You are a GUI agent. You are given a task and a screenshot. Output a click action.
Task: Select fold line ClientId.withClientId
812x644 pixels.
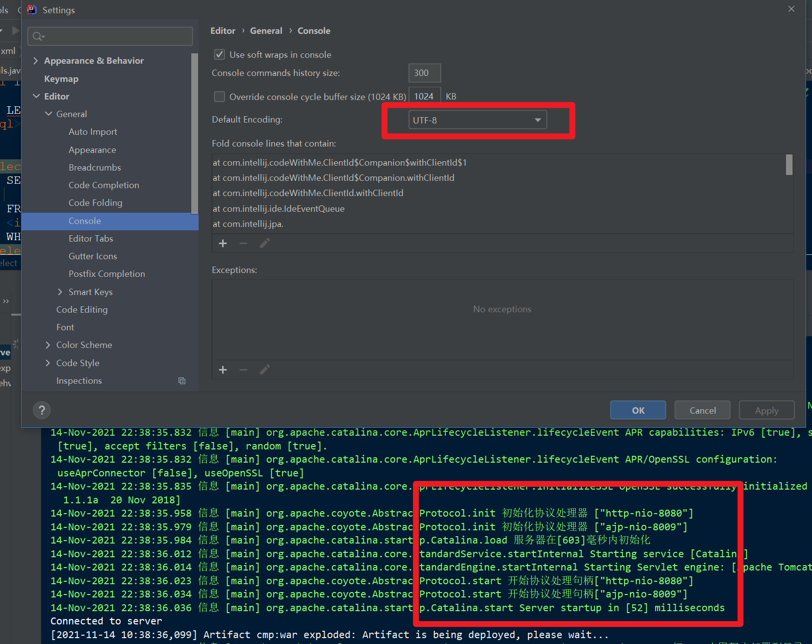coord(308,193)
